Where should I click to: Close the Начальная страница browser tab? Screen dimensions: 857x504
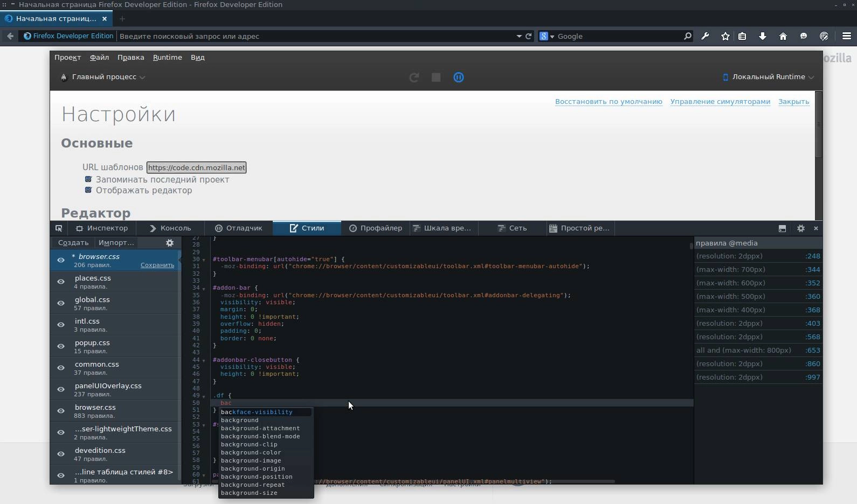point(105,18)
